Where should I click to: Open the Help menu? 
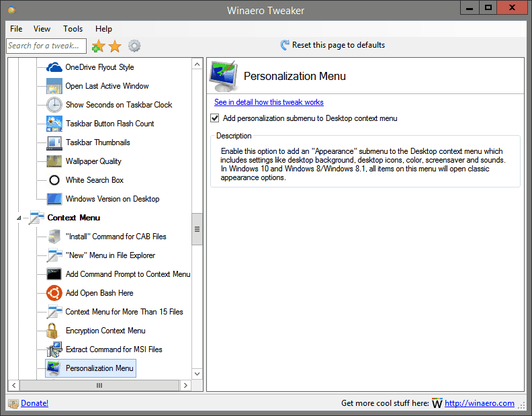[x=103, y=29]
